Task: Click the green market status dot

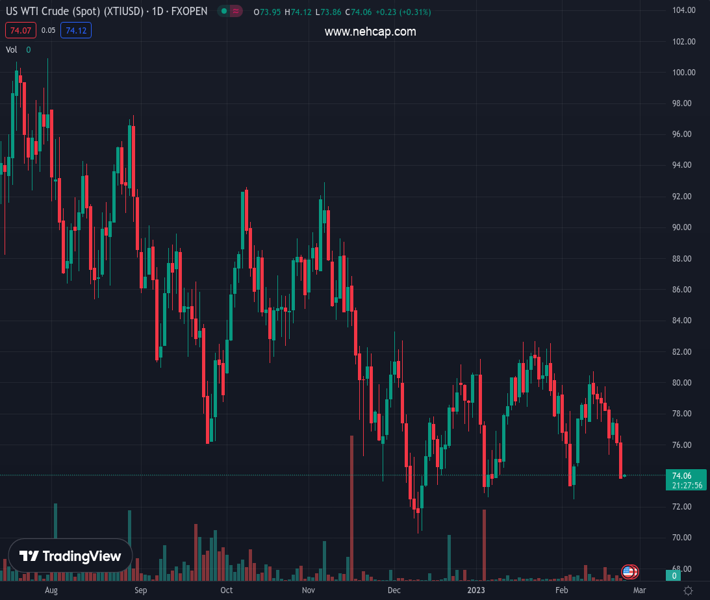Action: tap(225, 12)
